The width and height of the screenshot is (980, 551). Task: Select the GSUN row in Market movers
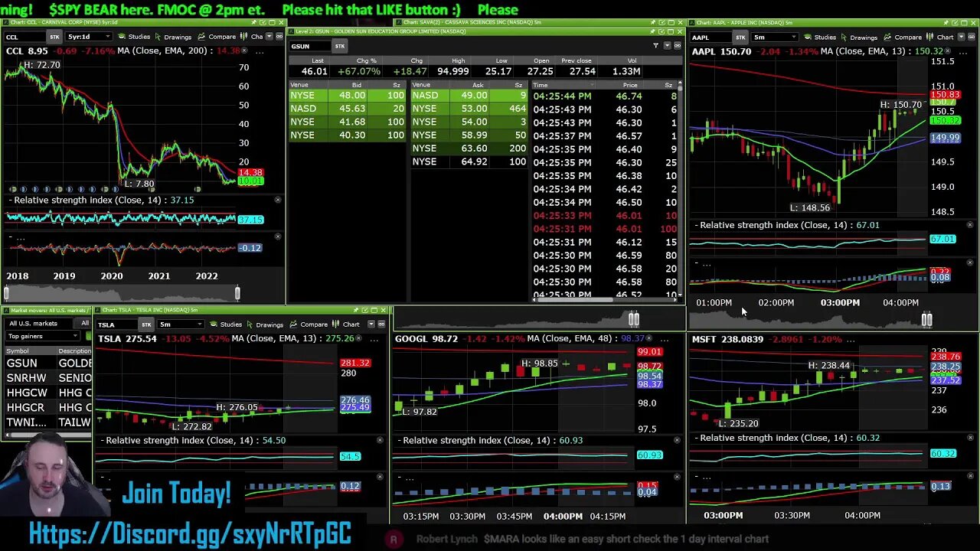47,364
